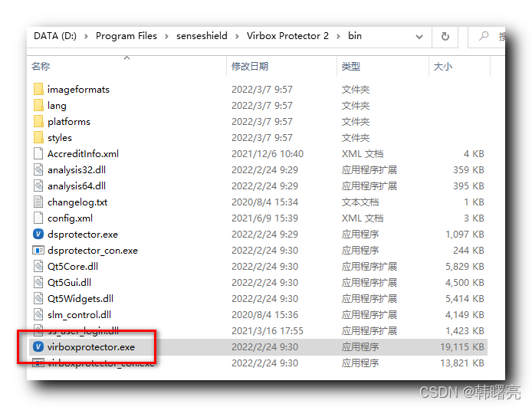Screen dimensions: 532x407
Task: Select file changelog.txt
Action: click(x=77, y=202)
